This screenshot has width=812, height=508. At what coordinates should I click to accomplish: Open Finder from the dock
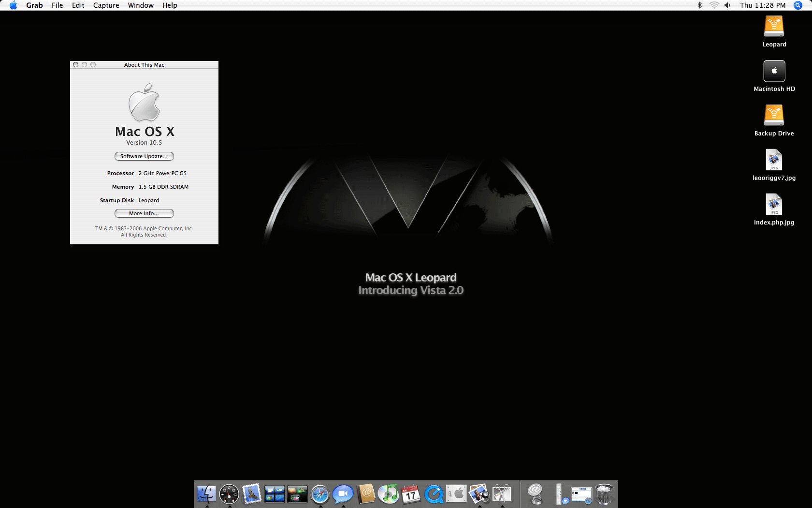206,494
